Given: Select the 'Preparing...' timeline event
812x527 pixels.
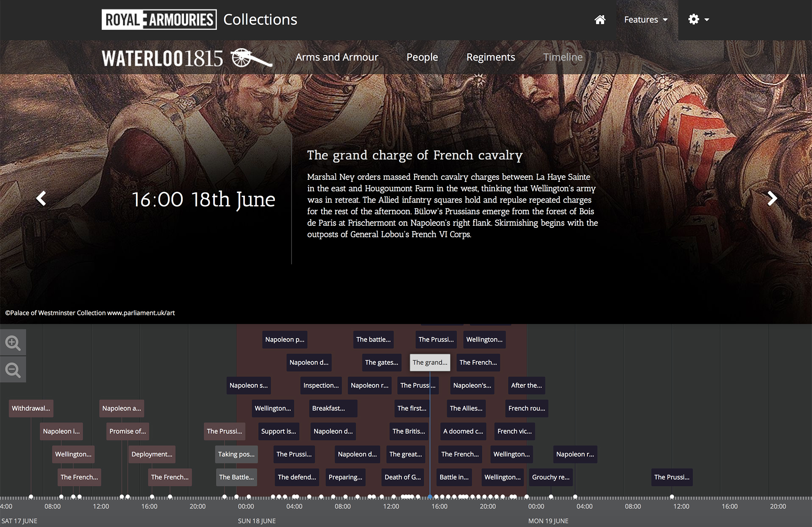Looking at the screenshot, I should coord(346,477).
